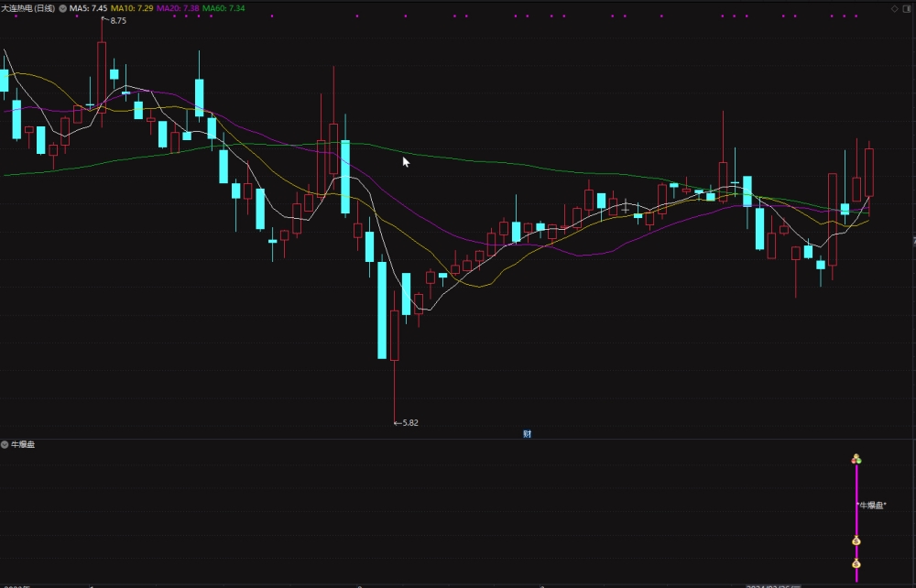Toggle the side panel icon at top right

906,8
